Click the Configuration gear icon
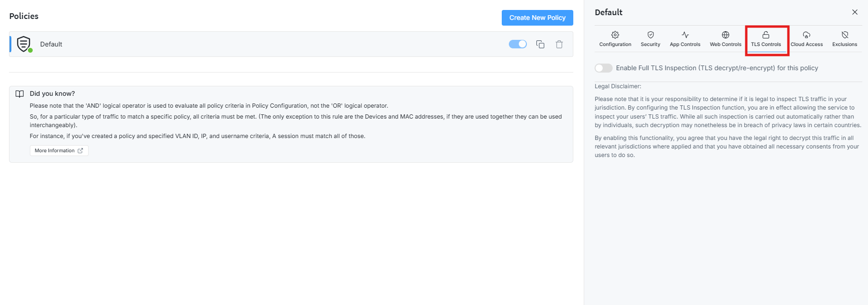 [x=615, y=35]
